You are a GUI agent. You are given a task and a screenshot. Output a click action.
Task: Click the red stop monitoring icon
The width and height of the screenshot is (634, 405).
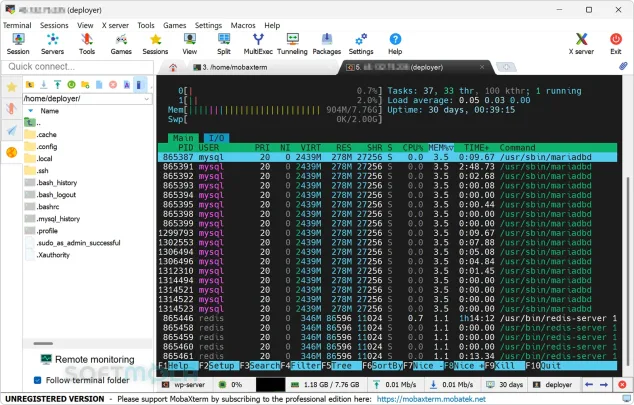tap(622, 384)
